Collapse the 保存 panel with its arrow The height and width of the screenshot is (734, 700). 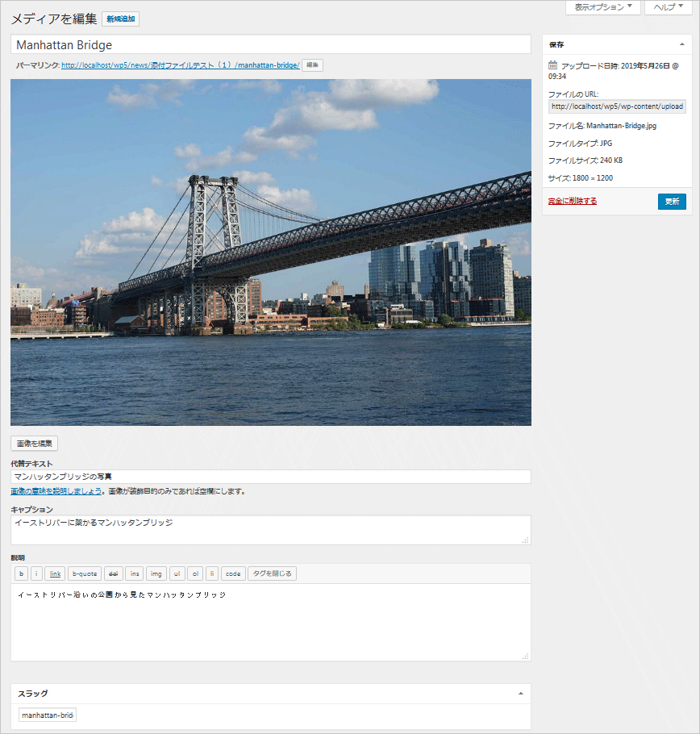coord(681,44)
